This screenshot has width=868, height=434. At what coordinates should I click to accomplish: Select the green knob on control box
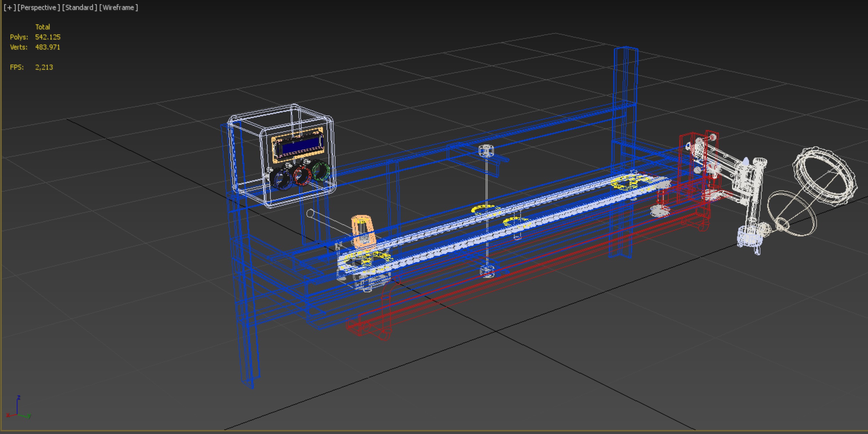click(321, 171)
